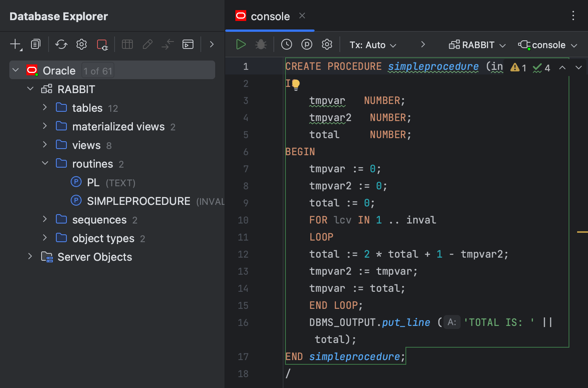Screen dimensions: 588x388
Task: Select SIMPLEPROCEDURE under routines
Action: (x=138, y=201)
